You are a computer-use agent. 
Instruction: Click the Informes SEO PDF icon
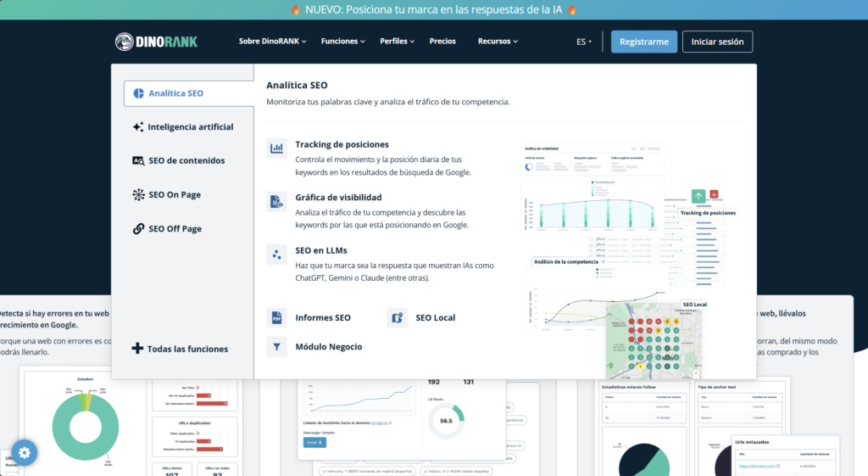point(276,318)
